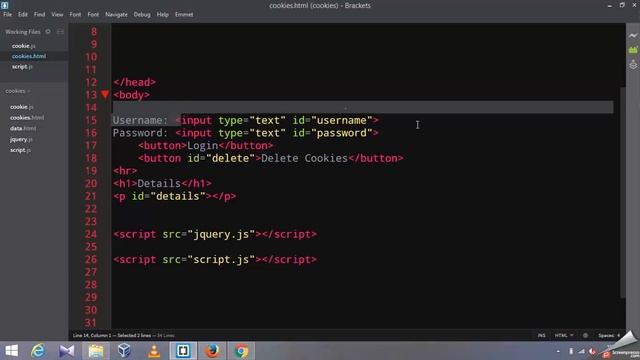Image resolution: width=640 pixels, height=360 pixels.
Task: Click the Working Files header label
Action: 23,31
